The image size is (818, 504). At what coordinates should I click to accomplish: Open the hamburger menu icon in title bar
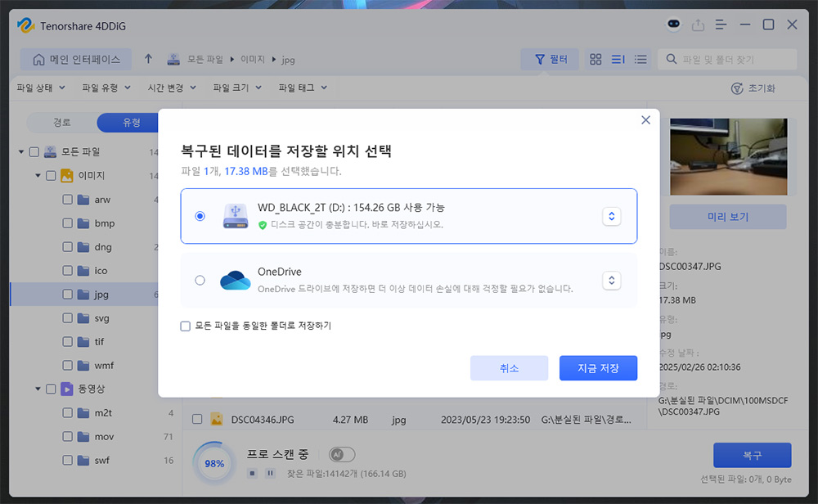(721, 25)
